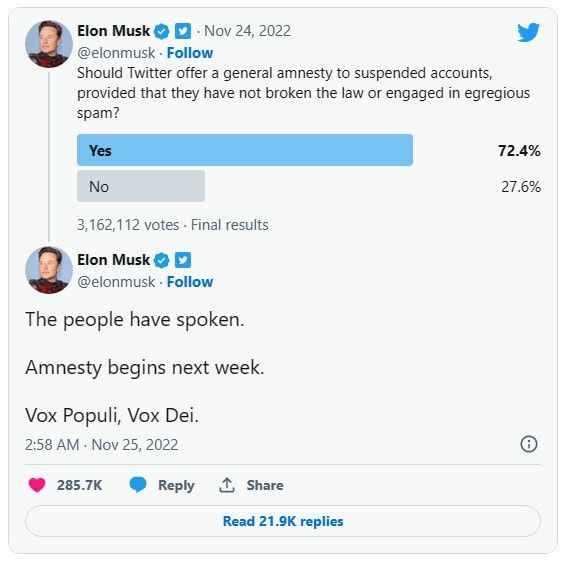This screenshot has width=585, height=565.
Task: Open profile avatar on the poll tweet
Action: pos(49,44)
